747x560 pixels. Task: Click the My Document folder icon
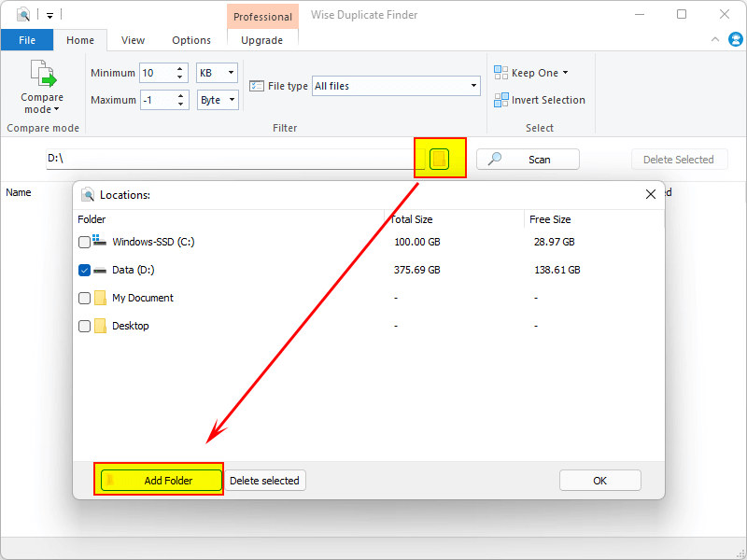tap(100, 298)
